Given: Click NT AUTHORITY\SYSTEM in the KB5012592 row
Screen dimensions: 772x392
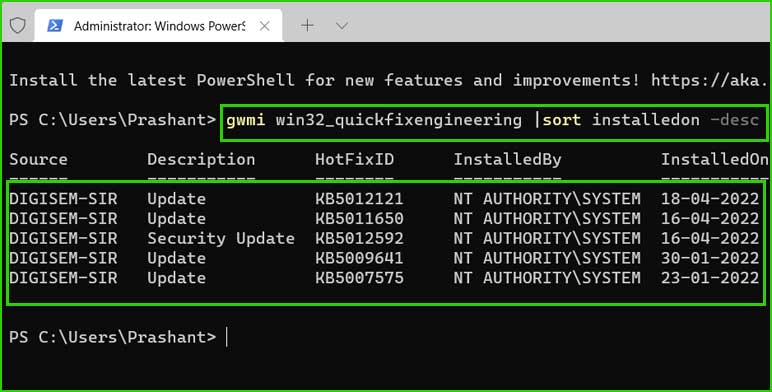Looking at the screenshot, I should pos(547,238).
